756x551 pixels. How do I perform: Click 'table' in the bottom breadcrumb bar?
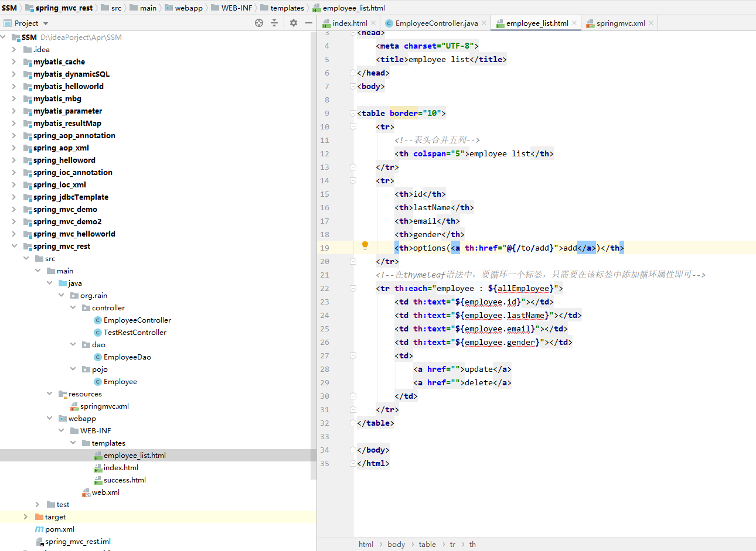pyautogui.click(x=427, y=544)
